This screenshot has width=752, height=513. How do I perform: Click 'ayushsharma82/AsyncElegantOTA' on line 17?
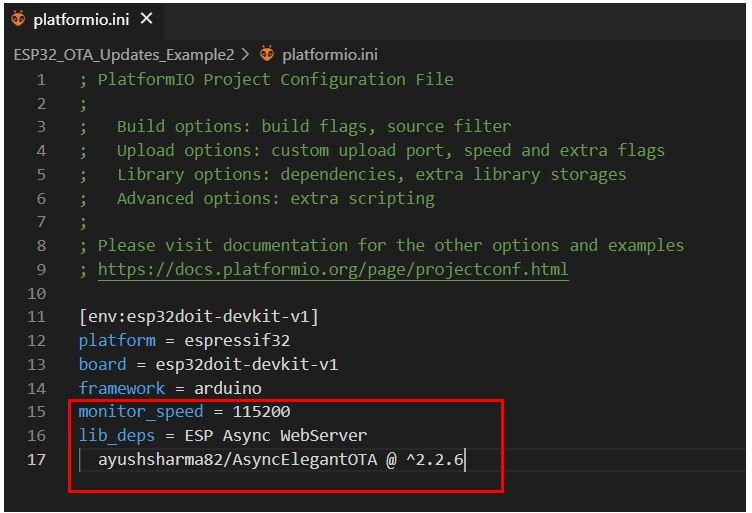(x=237, y=459)
